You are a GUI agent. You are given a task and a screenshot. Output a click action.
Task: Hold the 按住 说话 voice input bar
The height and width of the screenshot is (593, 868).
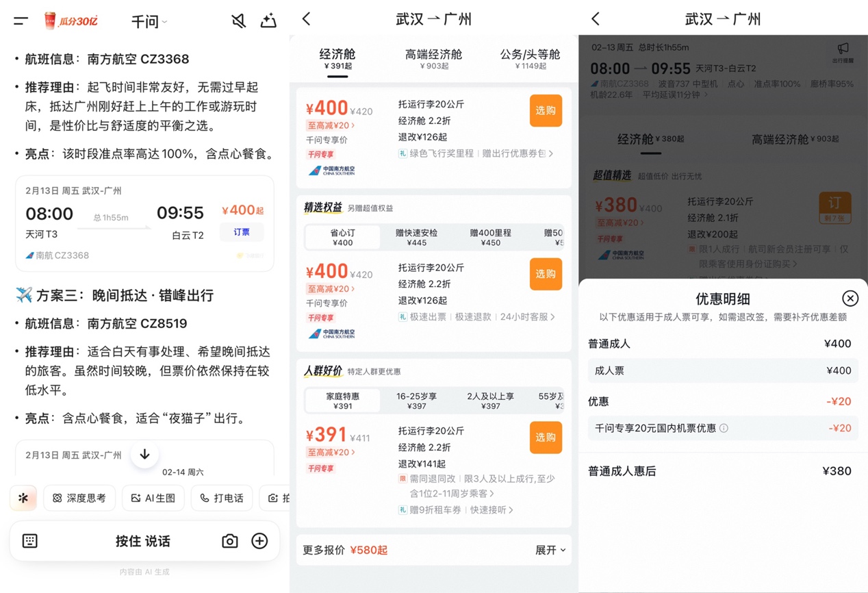(x=143, y=541)
